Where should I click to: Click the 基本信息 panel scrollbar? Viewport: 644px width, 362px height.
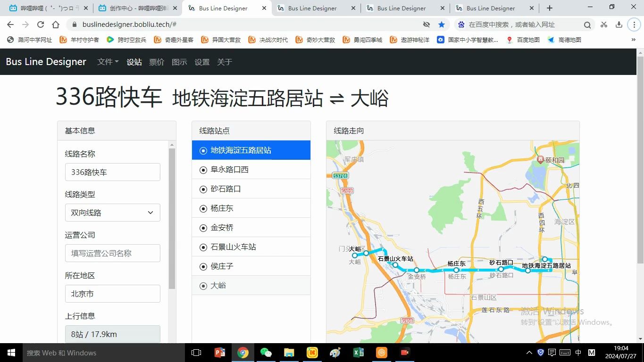[x=172, y=219]
